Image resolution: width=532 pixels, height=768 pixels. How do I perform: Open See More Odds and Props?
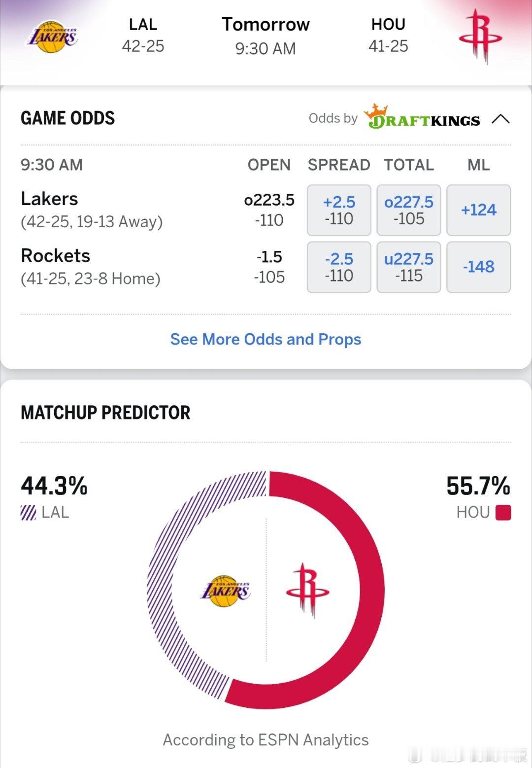(266, 339)
